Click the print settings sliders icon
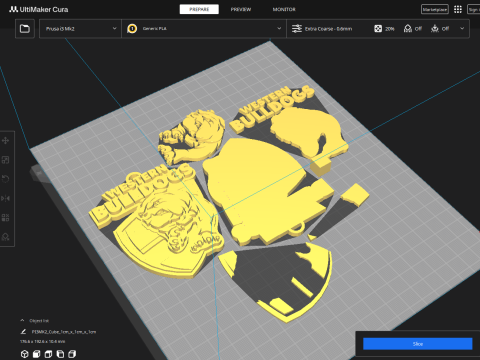480x360 pixels. 297,29
